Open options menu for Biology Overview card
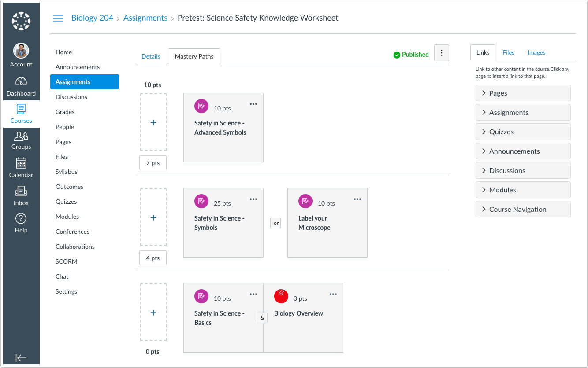 [x=333, y=294]
